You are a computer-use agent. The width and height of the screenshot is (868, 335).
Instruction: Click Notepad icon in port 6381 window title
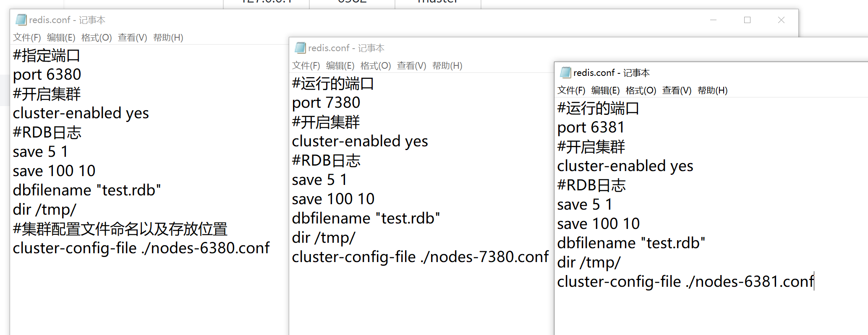coord(565,73)
